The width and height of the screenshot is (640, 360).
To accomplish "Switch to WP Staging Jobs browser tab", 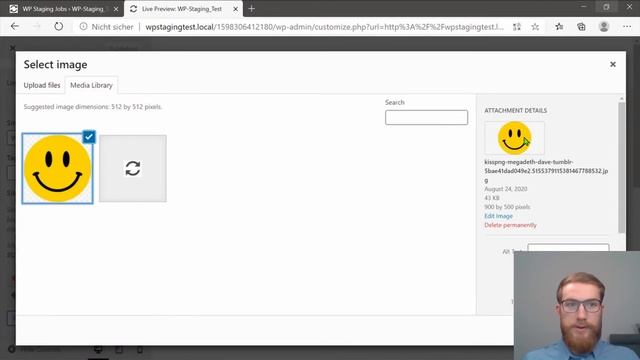I will click(63, 9).
